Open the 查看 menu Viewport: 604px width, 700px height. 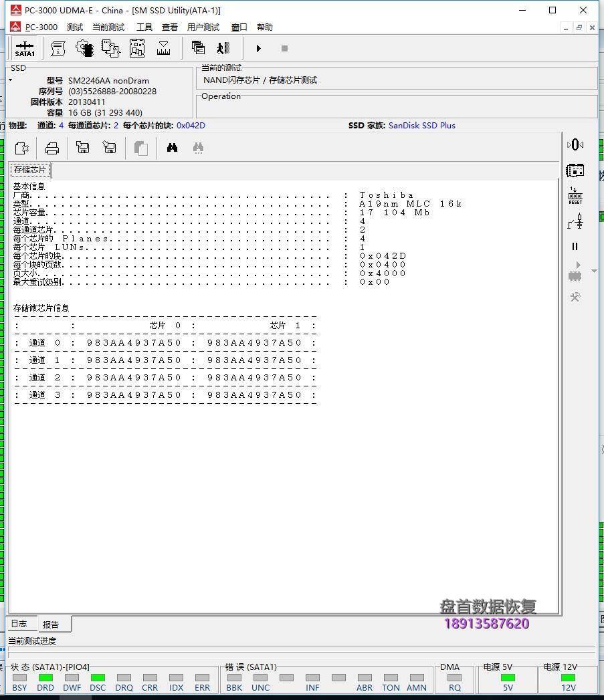tap(170, 27)
